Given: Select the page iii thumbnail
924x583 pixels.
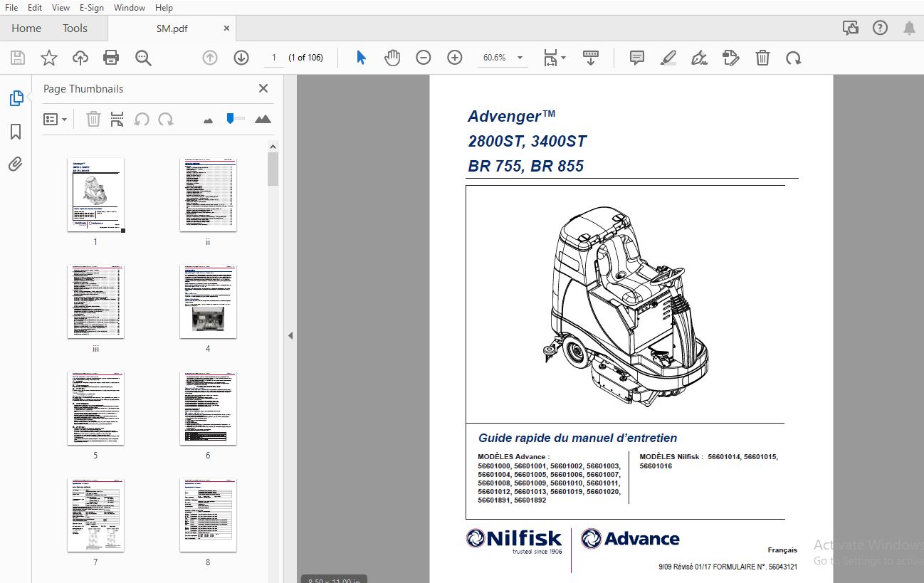Looking at the screenshot, I should point(95,301).
